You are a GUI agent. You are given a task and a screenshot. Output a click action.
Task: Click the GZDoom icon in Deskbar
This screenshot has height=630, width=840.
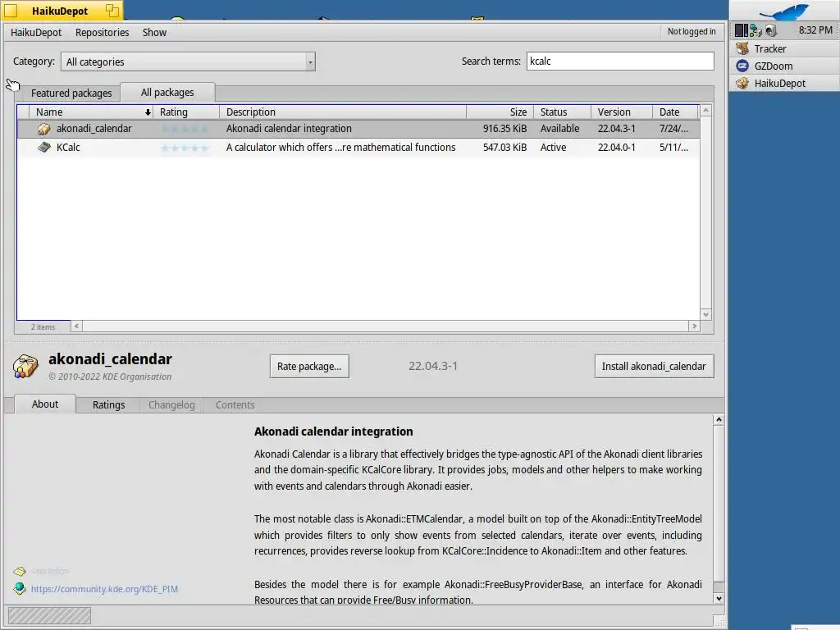tap(742, 66)
